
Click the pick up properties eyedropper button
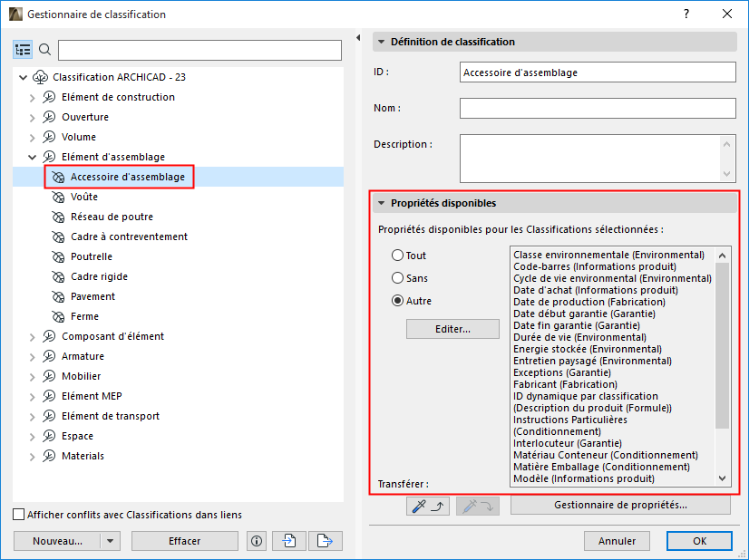[427, 506]
